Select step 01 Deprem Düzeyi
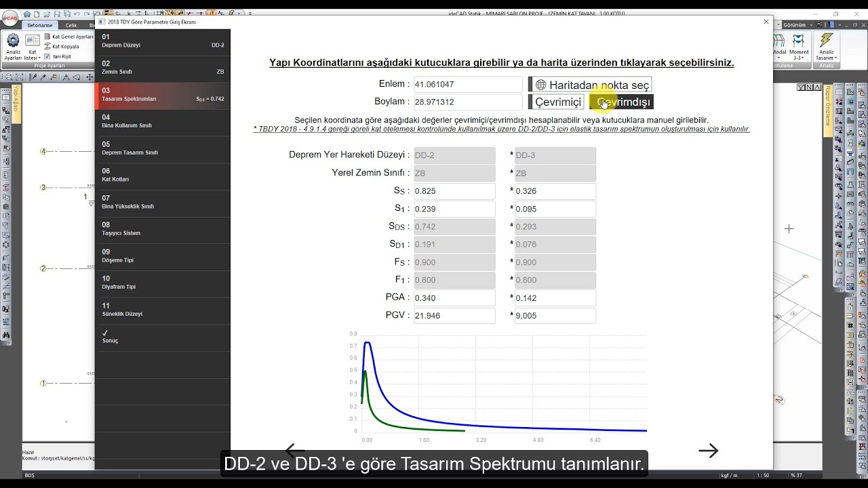868x488 pixels. [163, 41]
